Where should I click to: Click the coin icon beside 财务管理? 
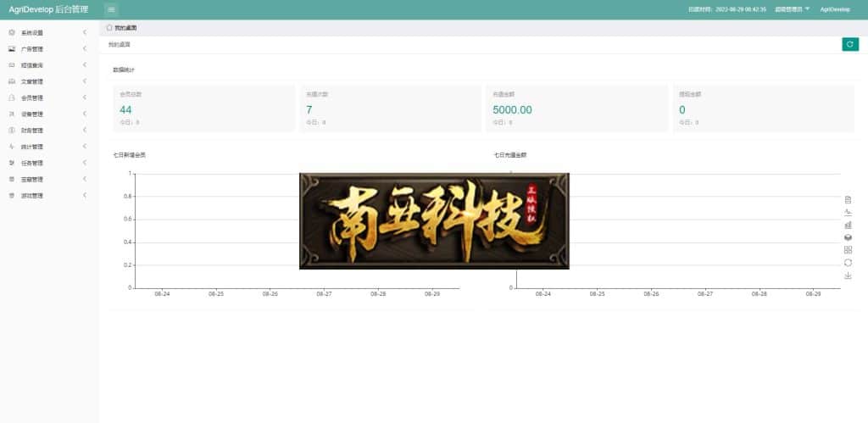pos(12,130)
